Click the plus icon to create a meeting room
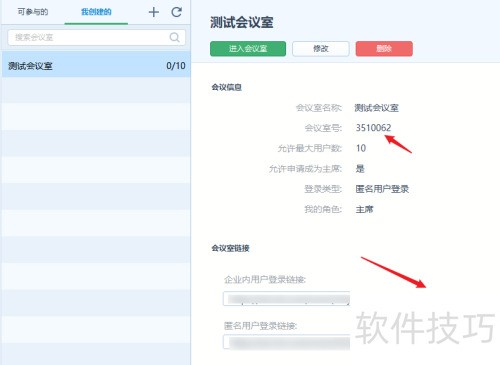 [x=154, y=12]
